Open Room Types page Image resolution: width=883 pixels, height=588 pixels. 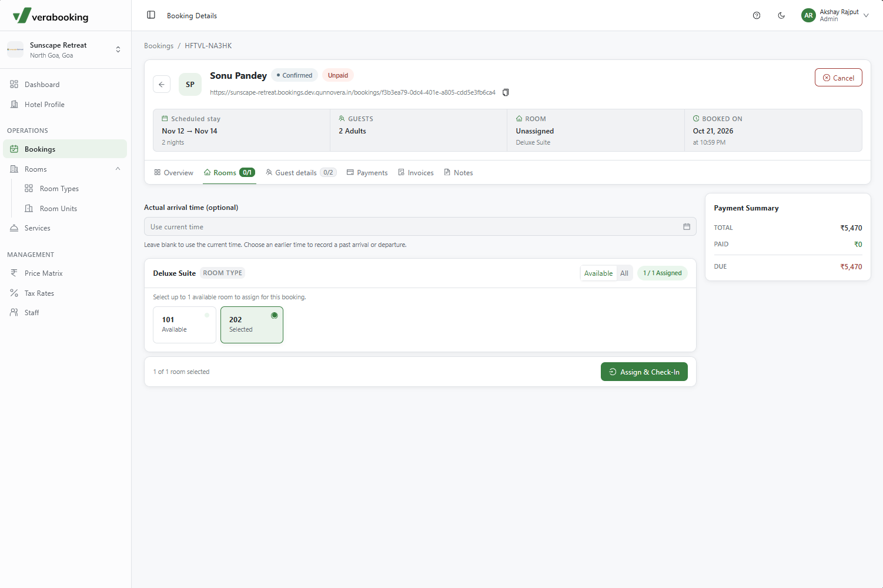point(72,189)
